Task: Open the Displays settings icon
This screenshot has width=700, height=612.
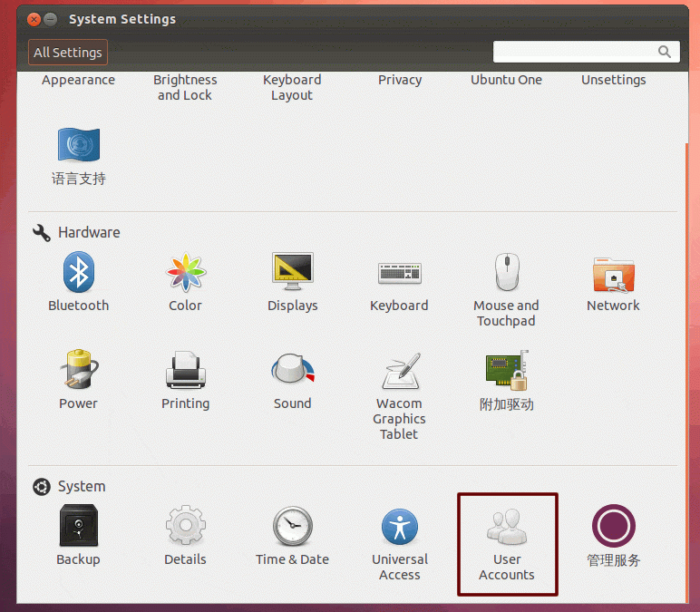Action: [293, 271]
